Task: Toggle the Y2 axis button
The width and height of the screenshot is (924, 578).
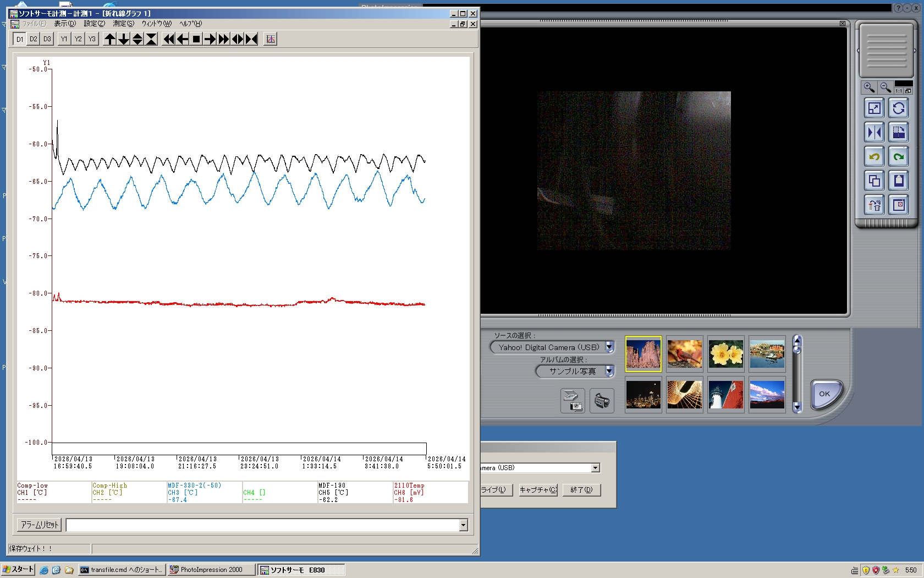Action: [78, 39]
